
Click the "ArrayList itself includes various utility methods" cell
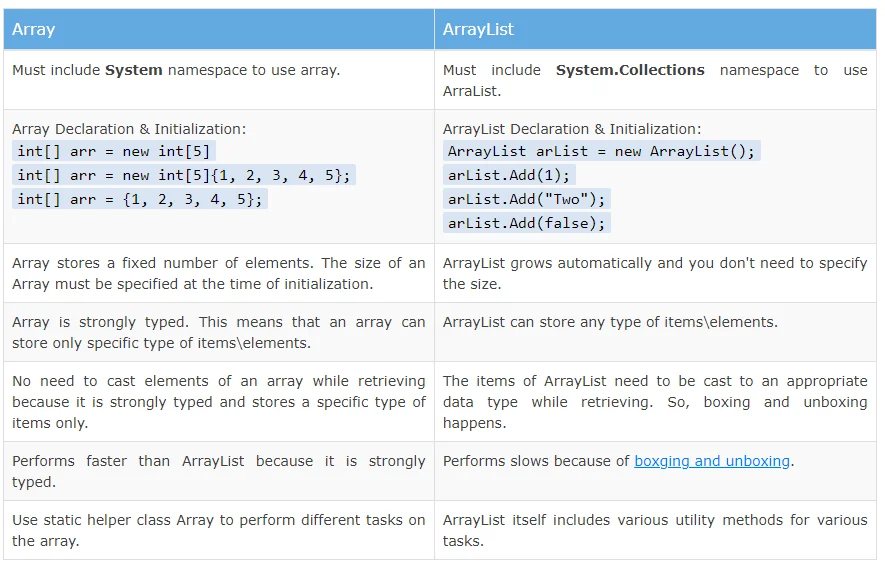click(655, 530)
